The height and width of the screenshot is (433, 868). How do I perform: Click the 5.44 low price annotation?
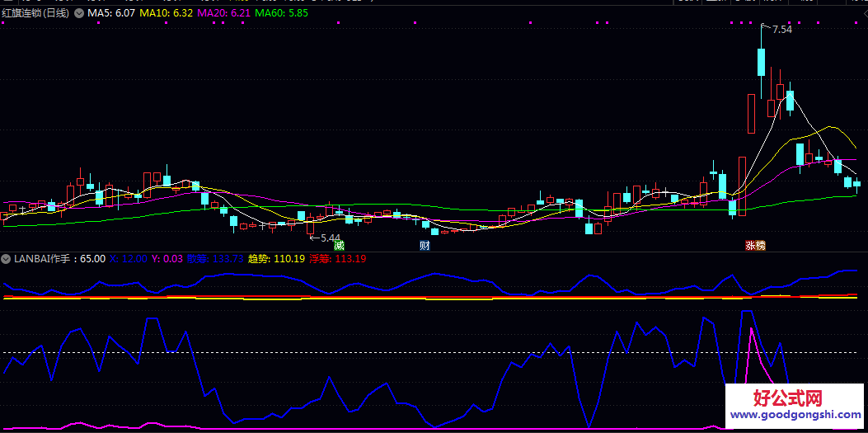point(327,238)
